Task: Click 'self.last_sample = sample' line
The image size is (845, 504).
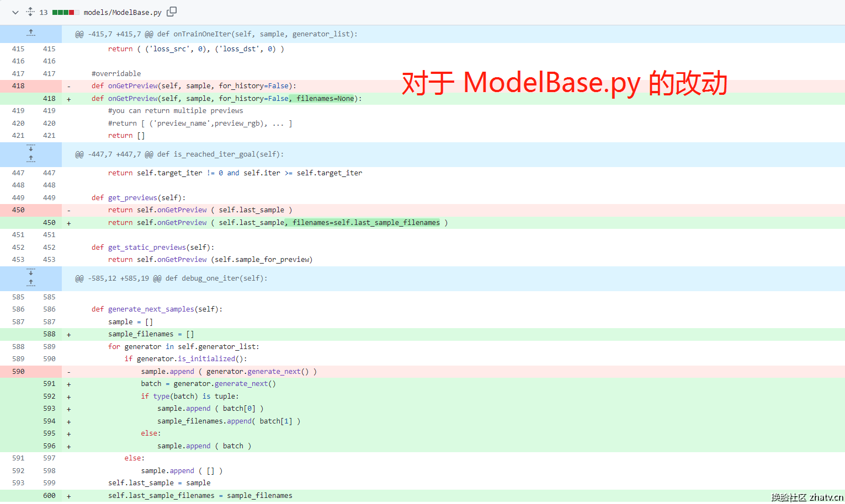Action: pos(159,483)
